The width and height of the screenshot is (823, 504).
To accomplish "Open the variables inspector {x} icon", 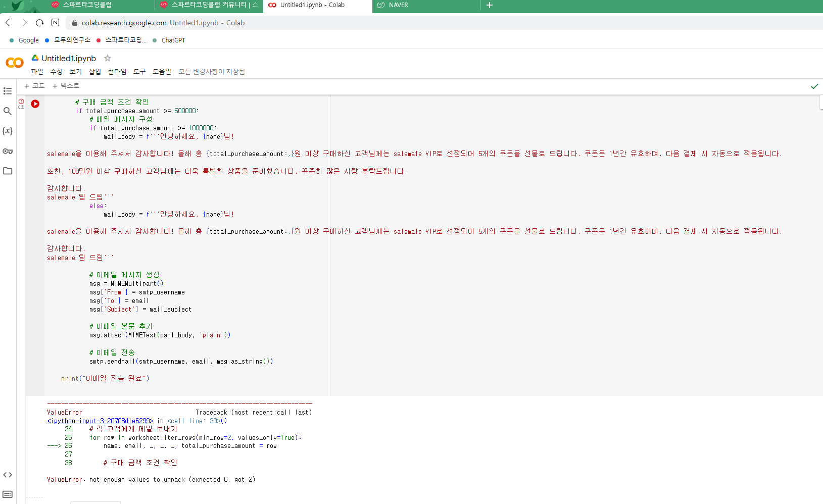I will pos(8,131).
